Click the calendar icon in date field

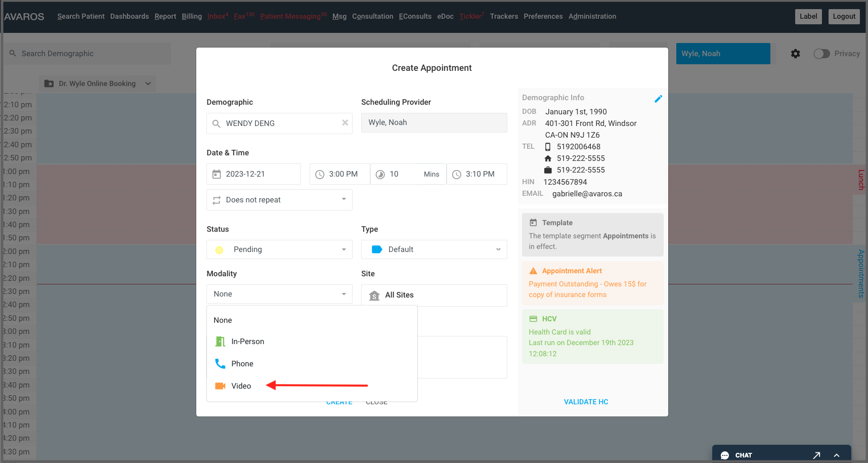[216, 174]
